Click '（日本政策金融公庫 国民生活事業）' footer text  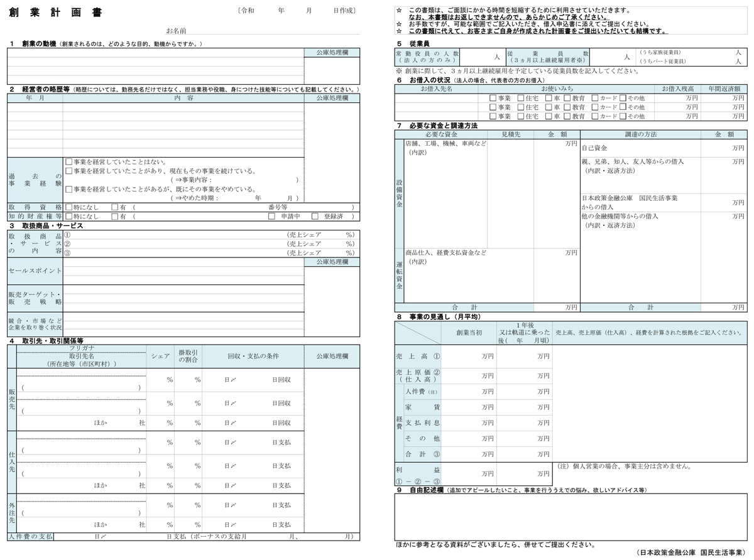[691, 552]
